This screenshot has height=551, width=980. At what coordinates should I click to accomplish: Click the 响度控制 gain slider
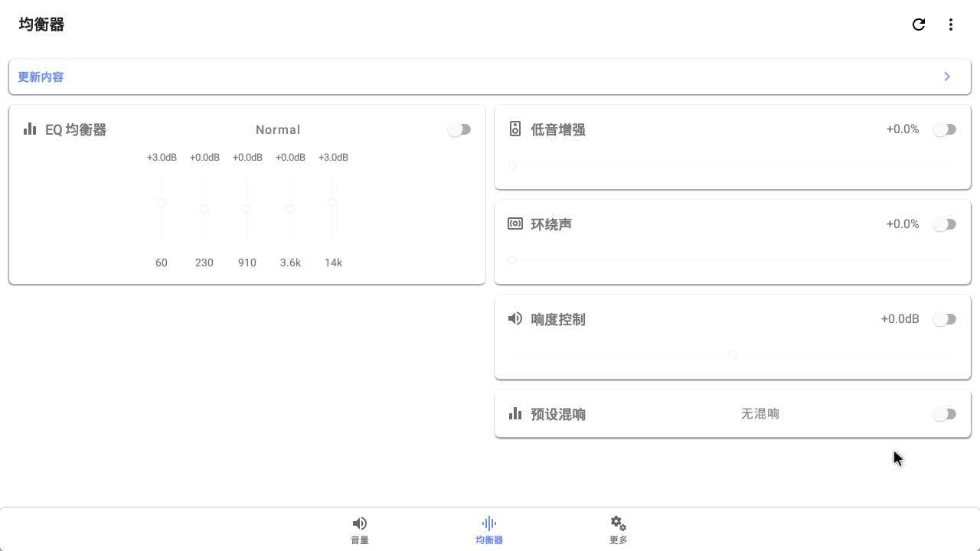click(732, 355)
